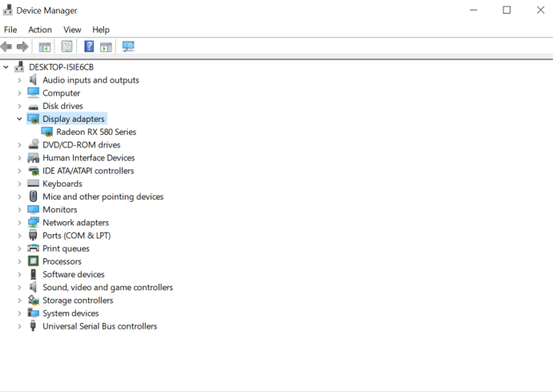This screenshot has height=392, width=553.
Task: Open the Properties toolbar icon
Action: coord(67,46)
